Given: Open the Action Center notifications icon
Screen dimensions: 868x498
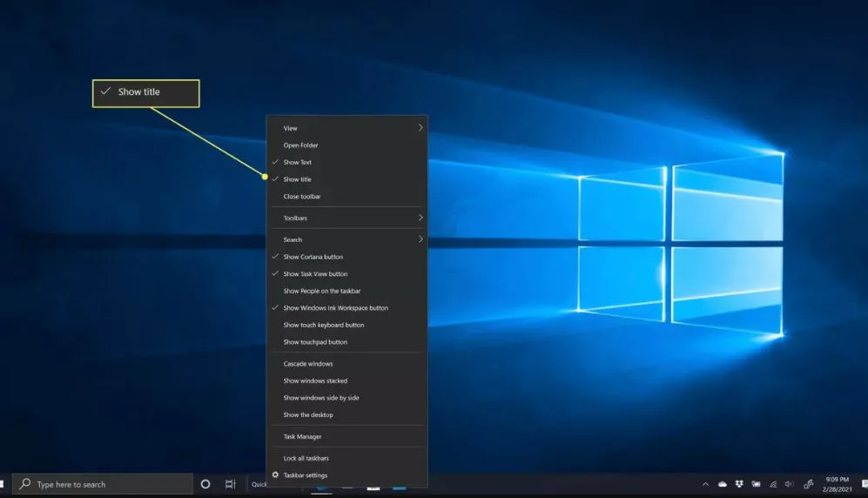Looking at the screenshot, I should click(x=865, y=484).
